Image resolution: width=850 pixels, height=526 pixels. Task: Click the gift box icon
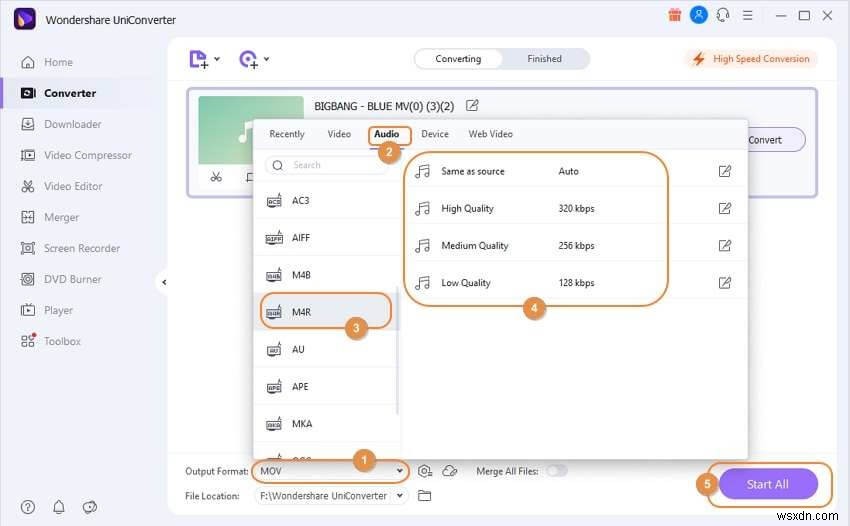click(x=674, y=15)
